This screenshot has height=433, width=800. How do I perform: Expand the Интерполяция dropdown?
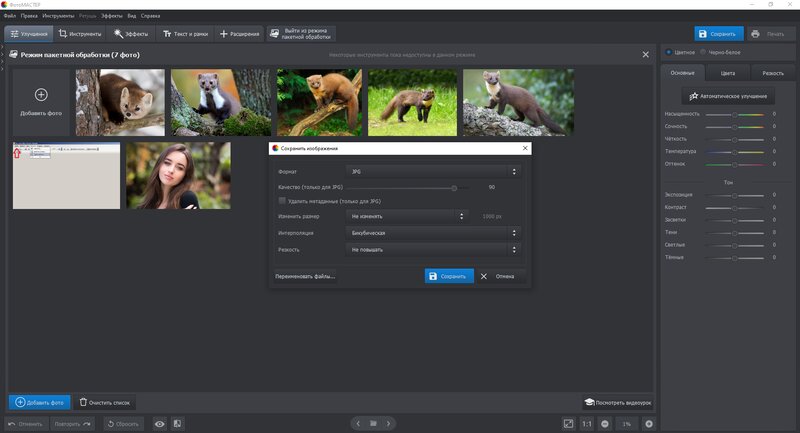point(433,233)
